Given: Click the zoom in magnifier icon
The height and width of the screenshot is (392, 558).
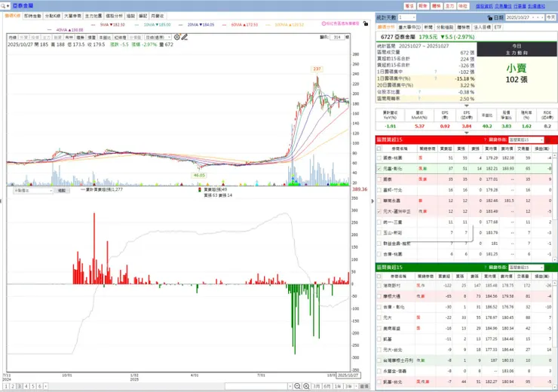Looking at the screenshot, I should click(306, 386).
